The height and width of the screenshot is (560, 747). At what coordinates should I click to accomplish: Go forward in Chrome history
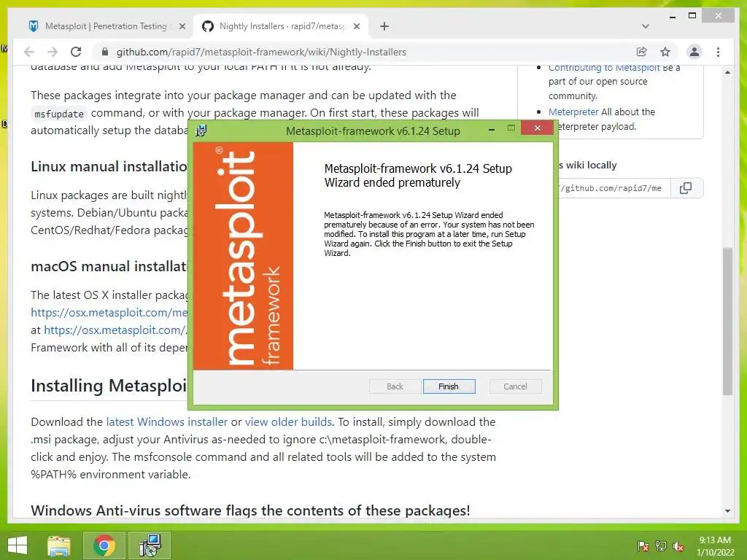53,52
